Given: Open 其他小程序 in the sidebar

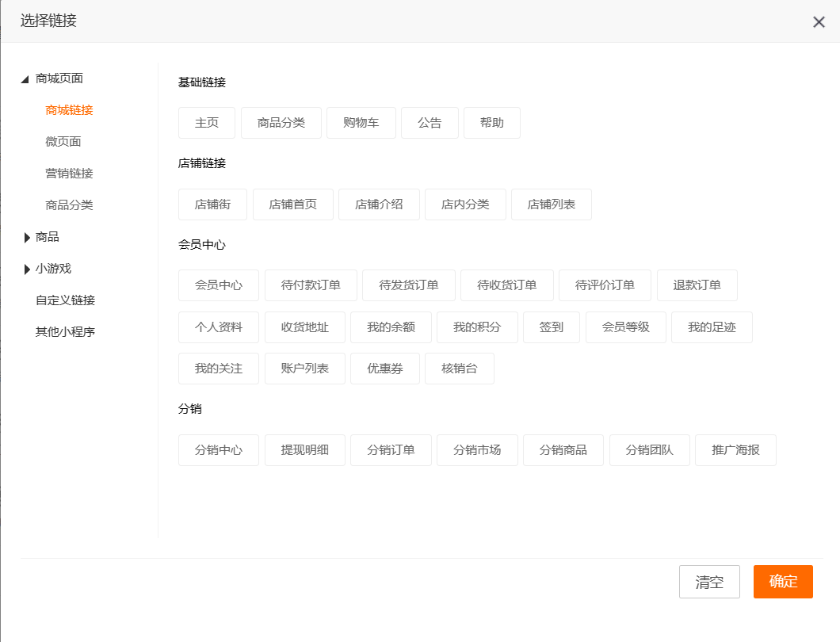Looking at the screenshot, I should 65,332.
